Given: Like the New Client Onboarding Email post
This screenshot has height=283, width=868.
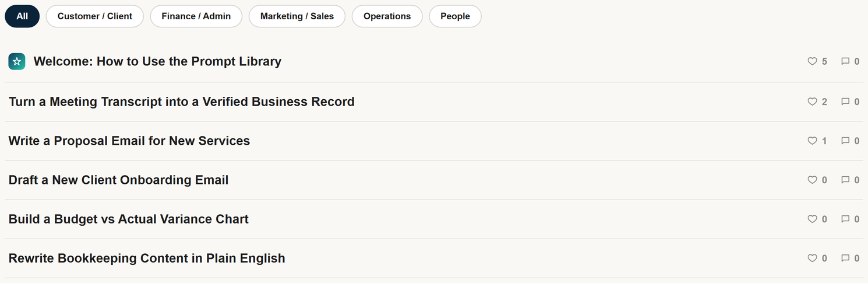Looking at the screenshot, I should [812, 180].
